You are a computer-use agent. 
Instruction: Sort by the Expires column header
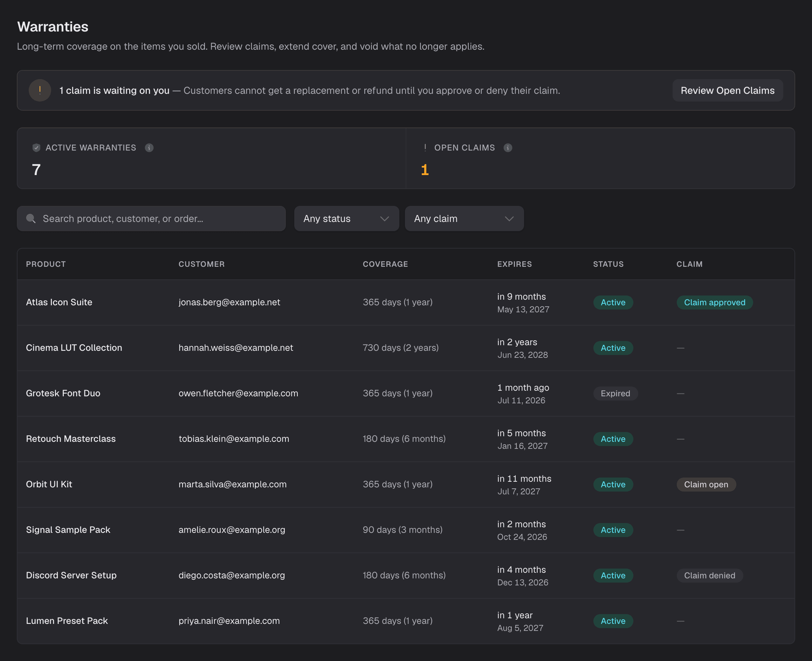[x=514, y=264]
